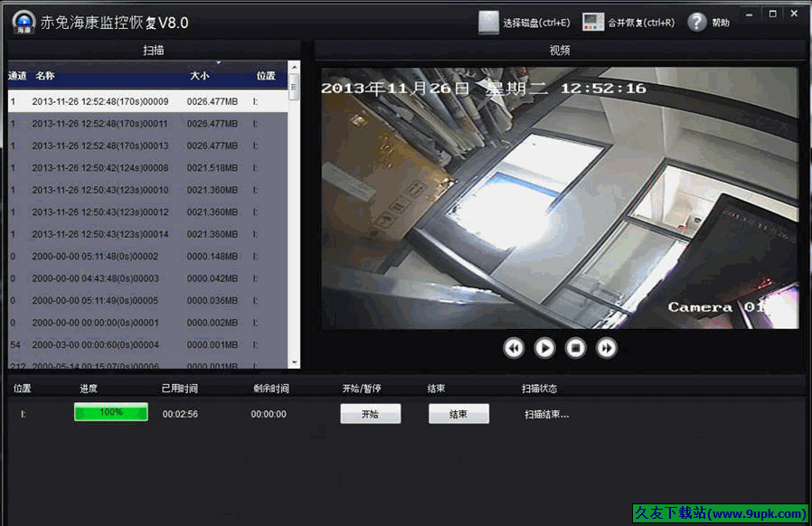Select row 2000-03-00 00:00:60(0s)00004
This screenshot has width=812, height=526.
pyautogui.click(x=147, y=345)
